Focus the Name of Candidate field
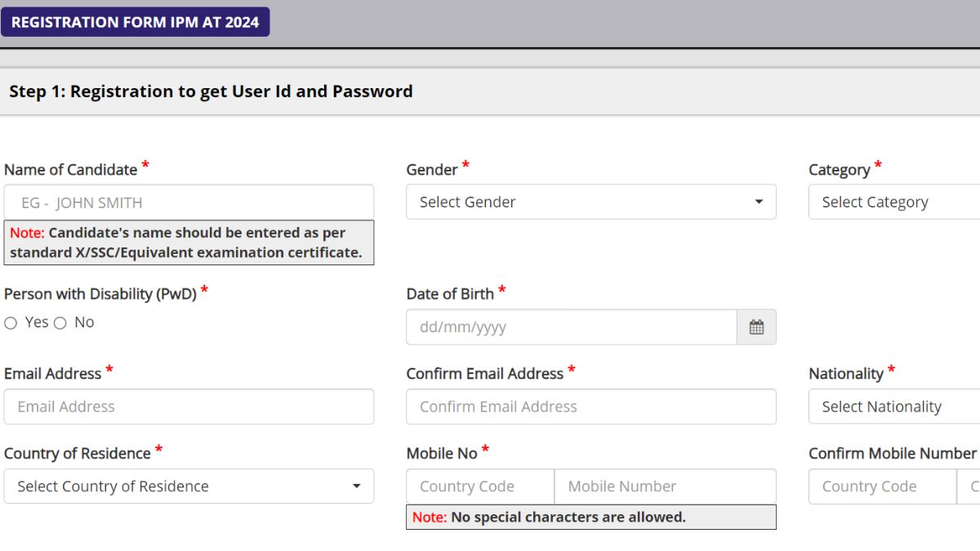980x551 pixels. [189, 202]
